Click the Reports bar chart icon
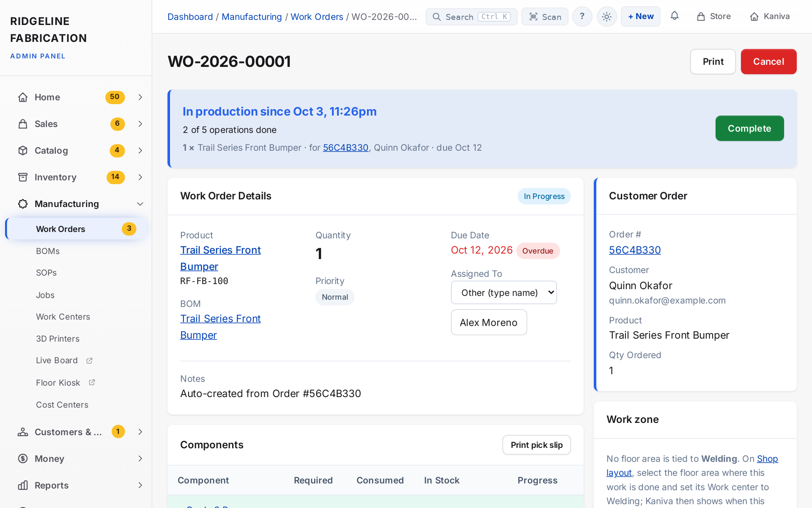 coord(23,485)
